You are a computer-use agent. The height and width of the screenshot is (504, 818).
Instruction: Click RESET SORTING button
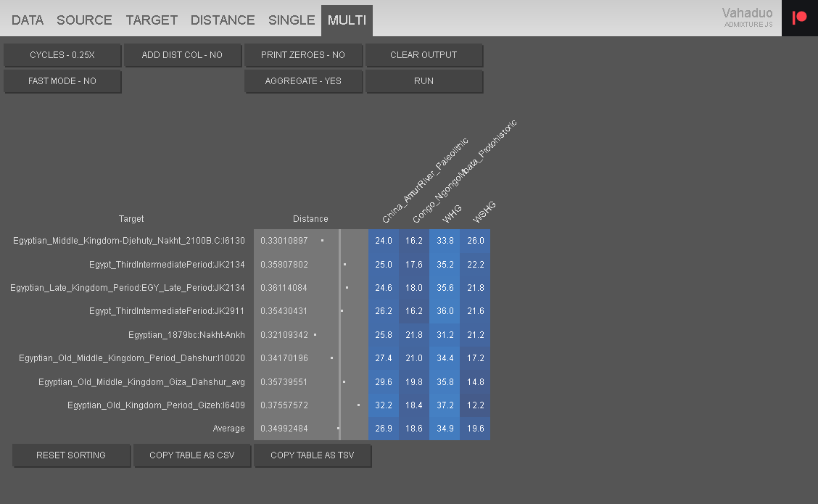pos(71,455)
